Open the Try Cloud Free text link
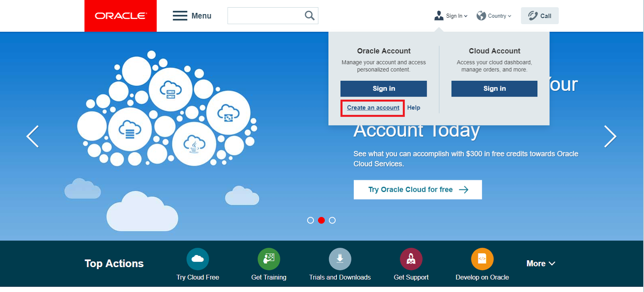The image size is (644, 292). [198, 278]
